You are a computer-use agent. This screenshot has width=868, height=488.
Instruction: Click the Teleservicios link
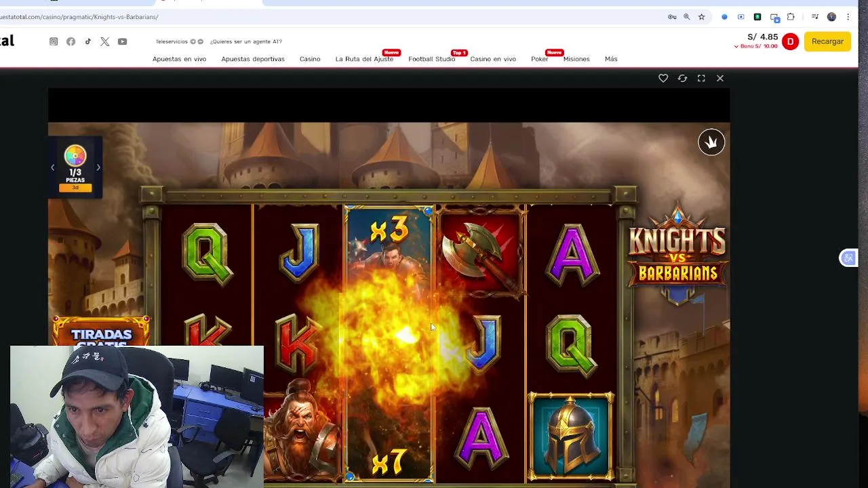pyautogui.click(x=172, y=41)
